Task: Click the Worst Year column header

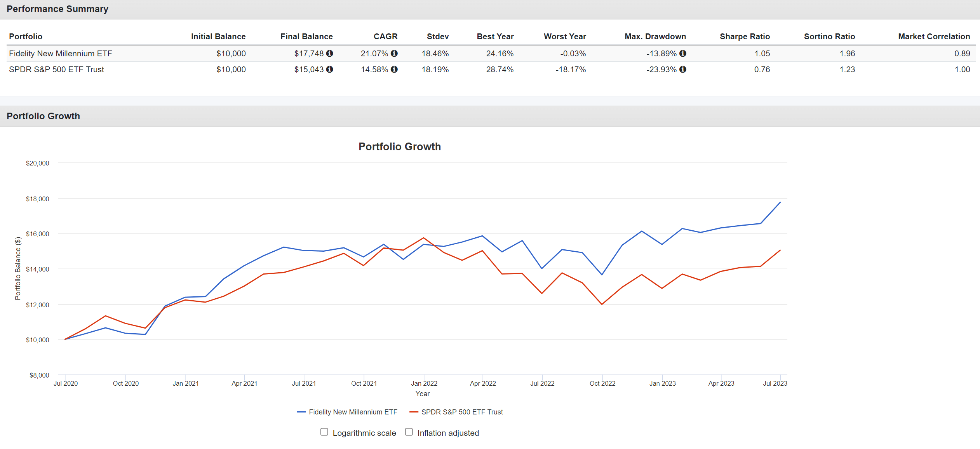Action: click(x=565, y=37)
